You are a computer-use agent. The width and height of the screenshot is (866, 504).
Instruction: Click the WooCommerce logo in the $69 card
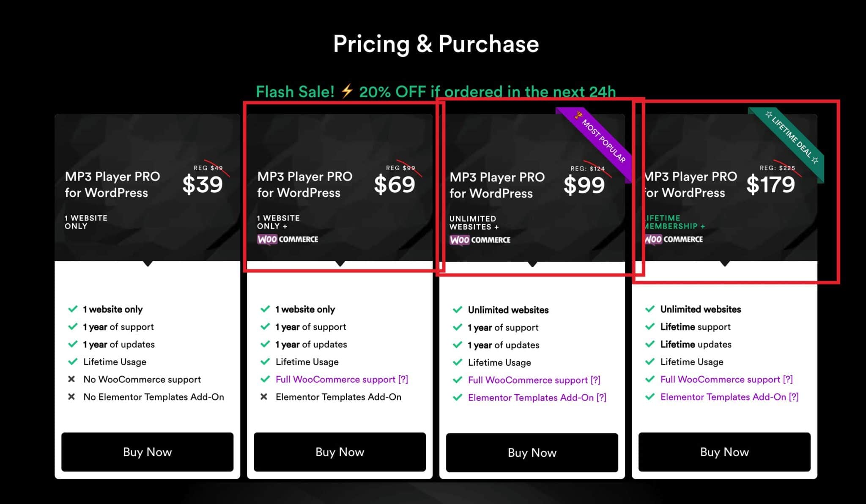(288, 239)
